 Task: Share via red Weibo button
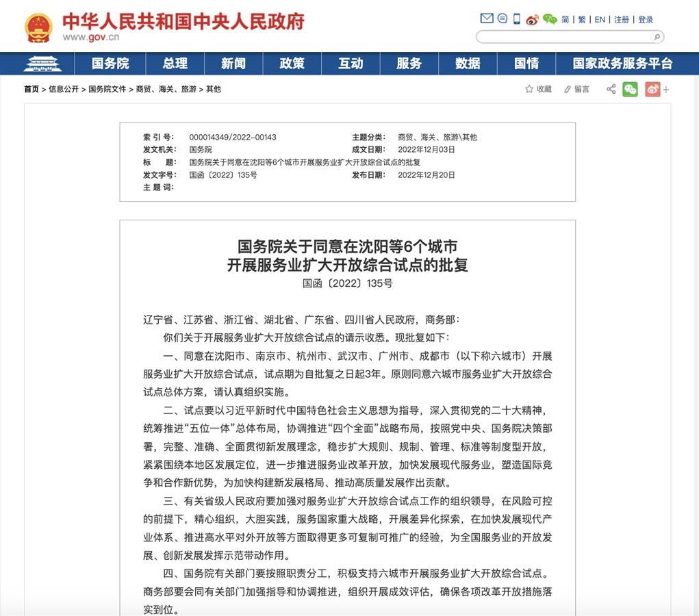(652, 89)
